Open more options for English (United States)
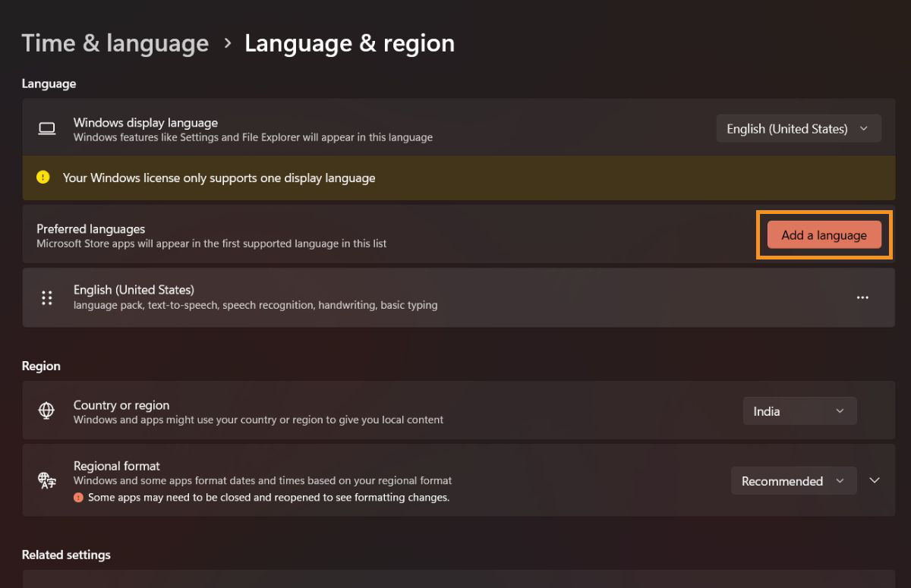This screenshot has width=911, height=588. [x=862, y=297]
